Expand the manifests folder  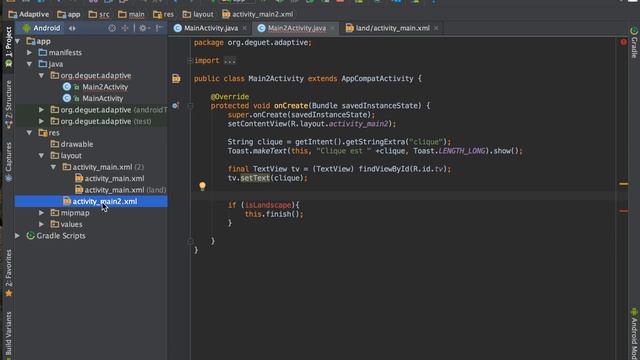(x=29, y=53)
